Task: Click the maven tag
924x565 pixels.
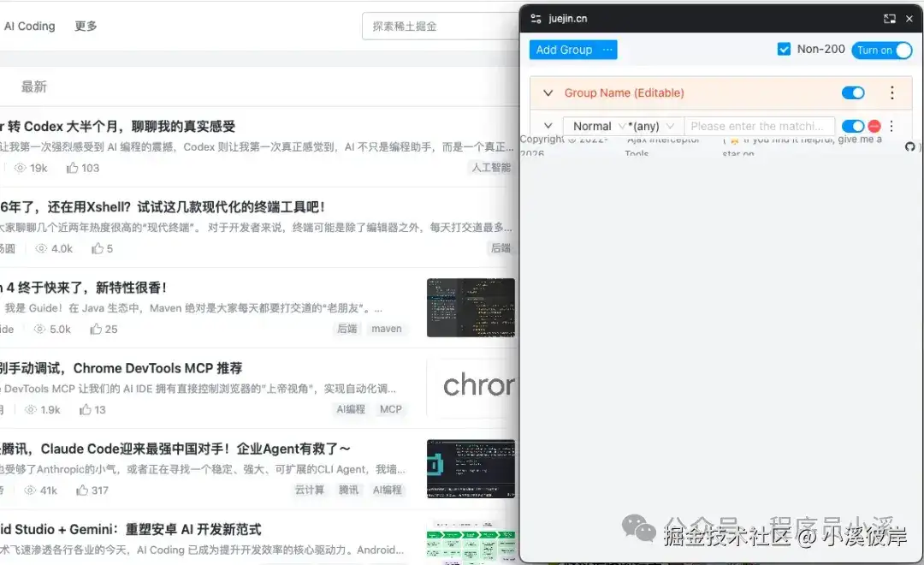Action: (x=387, y=329)
